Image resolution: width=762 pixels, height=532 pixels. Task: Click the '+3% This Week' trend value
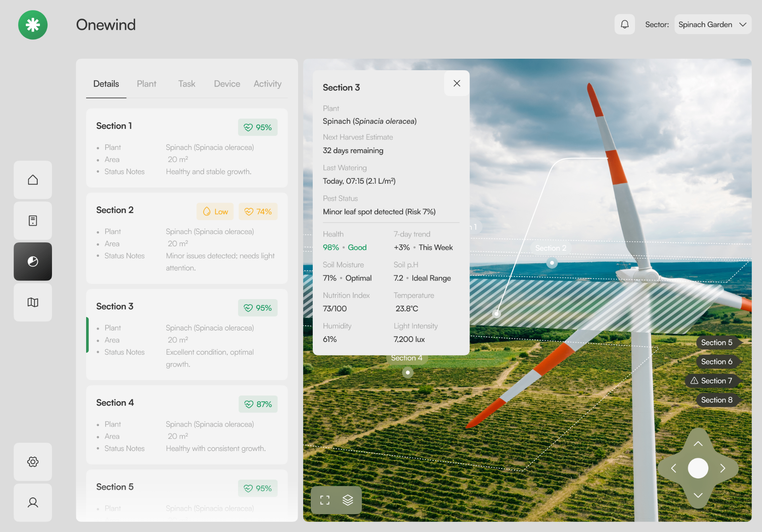(423, 248)
